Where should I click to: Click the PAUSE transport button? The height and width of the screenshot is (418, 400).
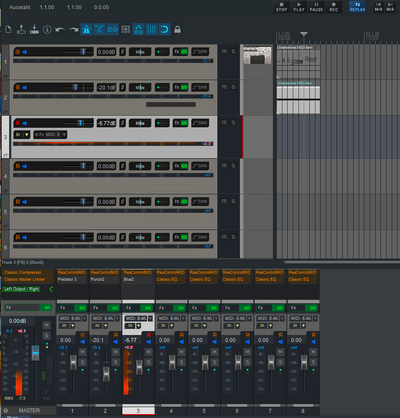point(316,7)
